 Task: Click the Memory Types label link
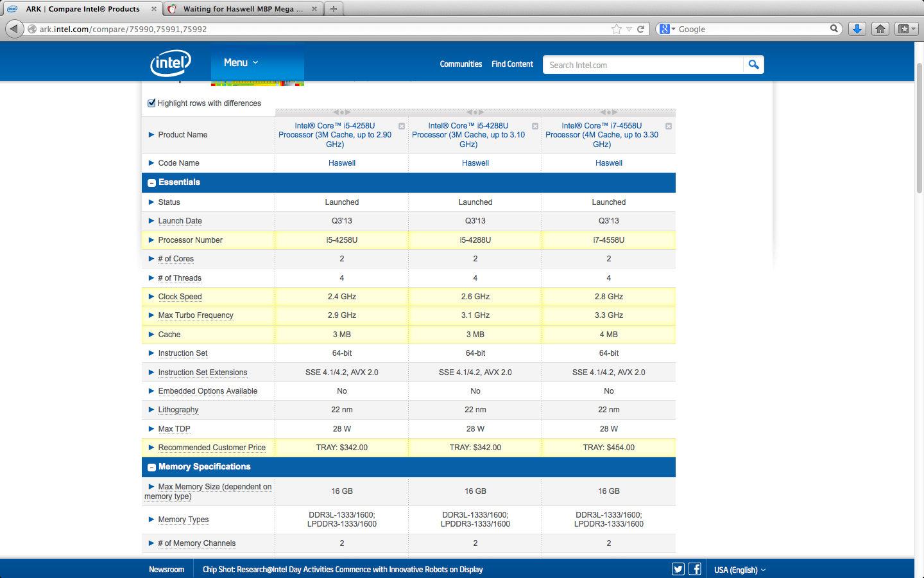(184, 520)
